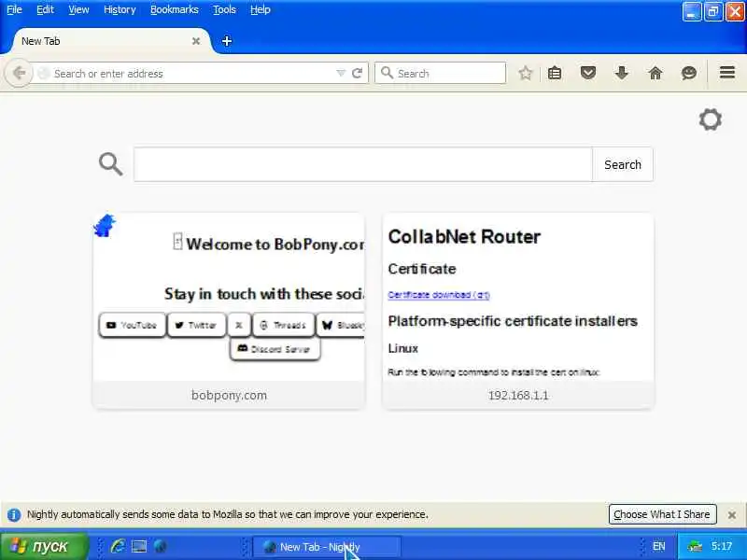Image resolution: width=747 pixels, height=560 pixels.
Task: Open new tab page settings gear
Action: pos(711,119)
